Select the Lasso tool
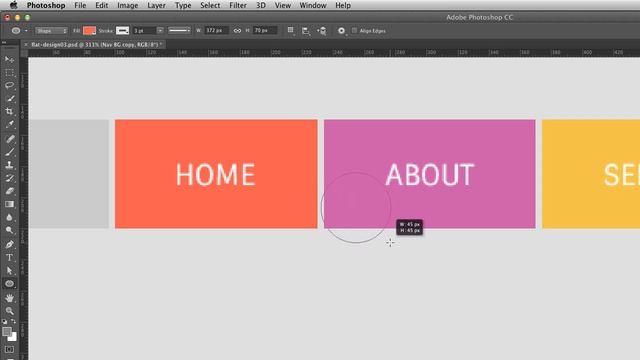This screenshot has height=360, width=640. click(9, 85)
